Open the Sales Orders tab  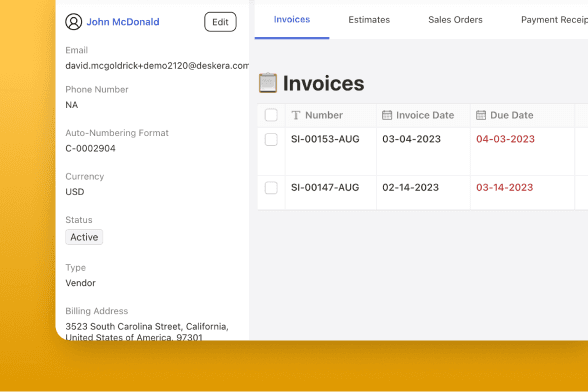pos(455,20)
